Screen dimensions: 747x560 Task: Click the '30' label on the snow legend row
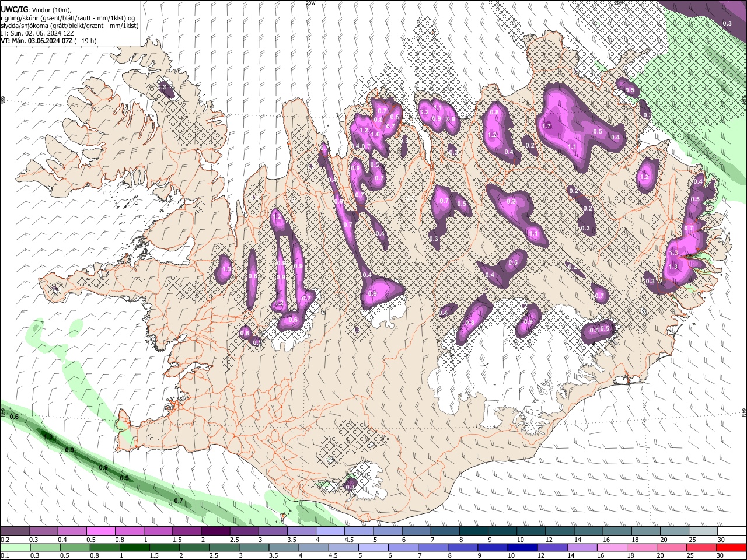click(721, 539)
